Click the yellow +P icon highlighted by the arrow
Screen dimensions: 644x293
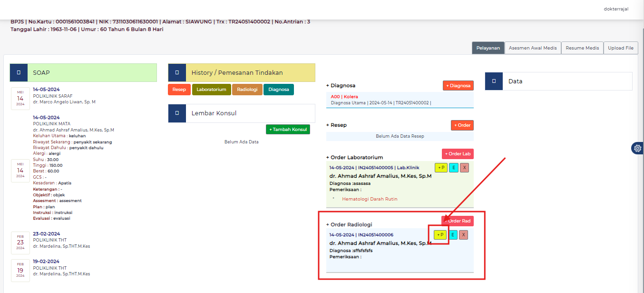(x=440, y=234)
